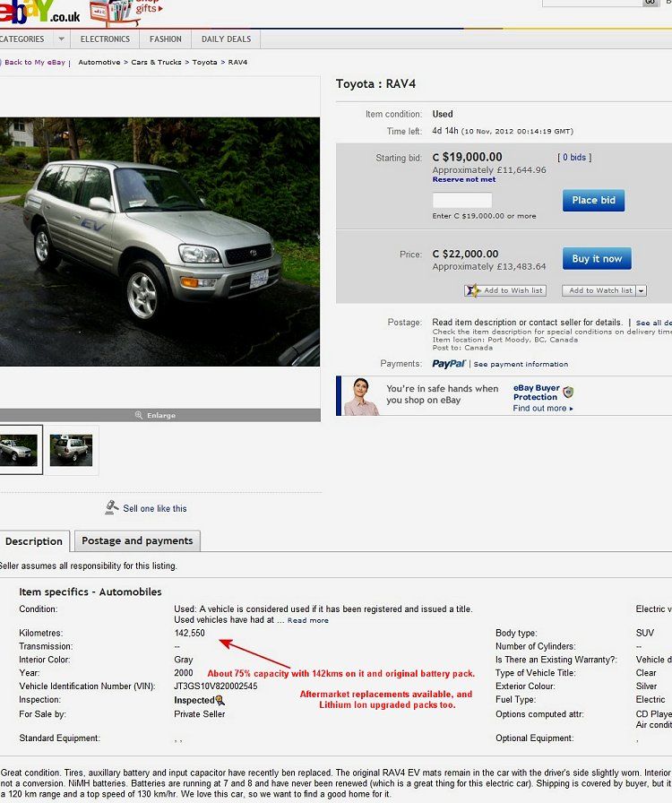Open See payment information link
The width and height of the screenshot is (672, 803).
521,364
